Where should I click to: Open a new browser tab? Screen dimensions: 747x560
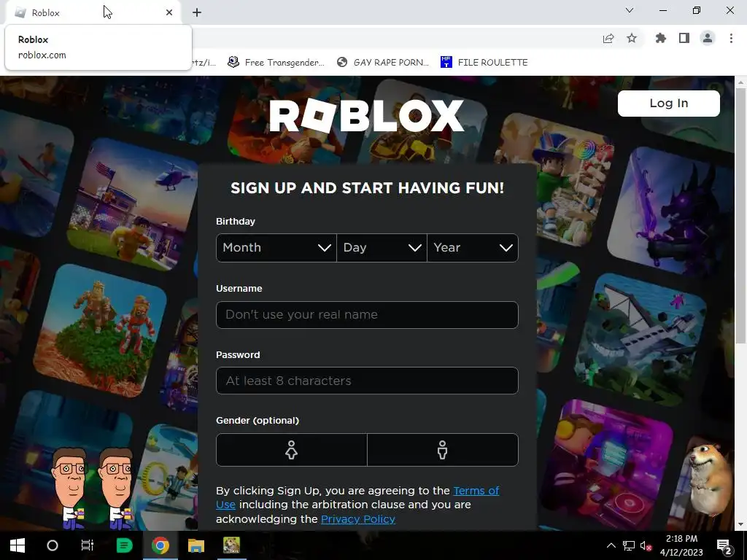click(197, 12)
